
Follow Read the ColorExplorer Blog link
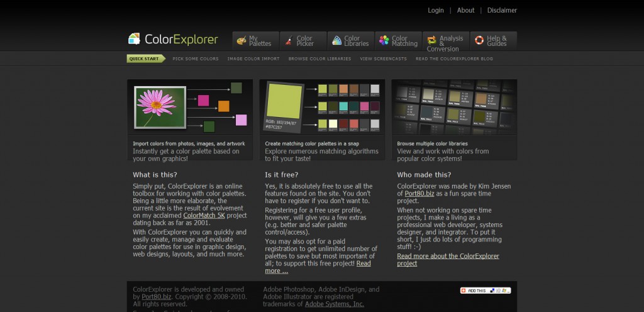pos(454,58)
